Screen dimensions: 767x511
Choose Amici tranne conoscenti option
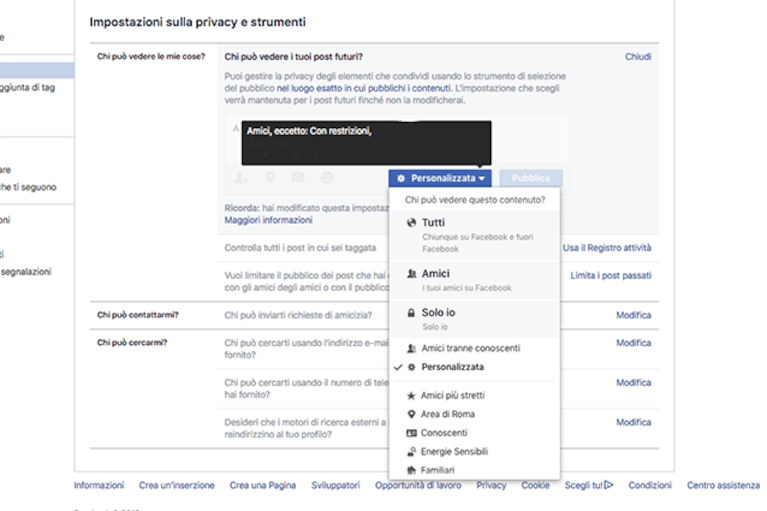[474, 348]
